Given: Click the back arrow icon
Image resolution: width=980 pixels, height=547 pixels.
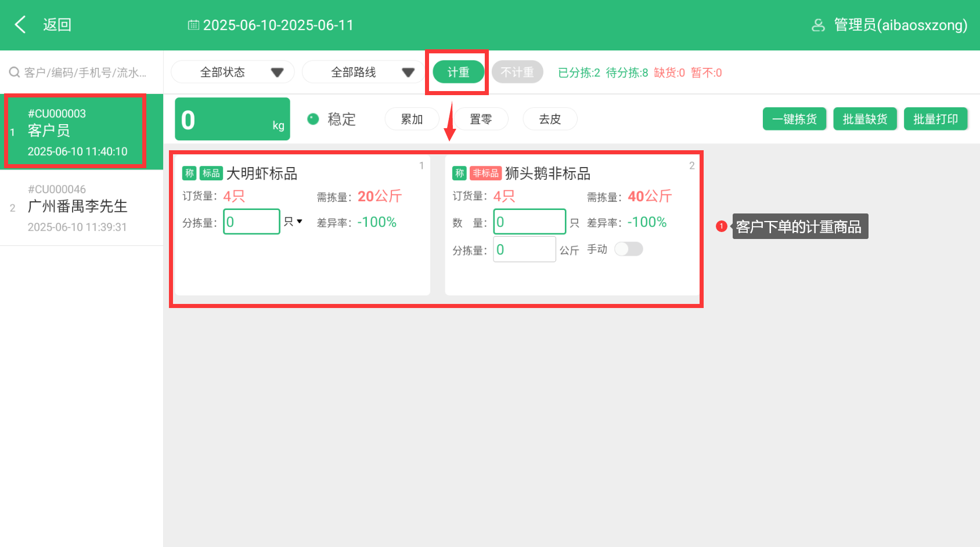Looking at the screenshot, I should click(x=20, y=25).
